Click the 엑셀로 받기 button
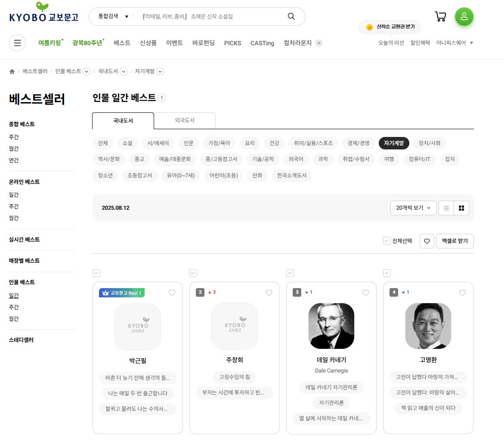The width and height of the screenshot is (504, 444). [455, 241]
